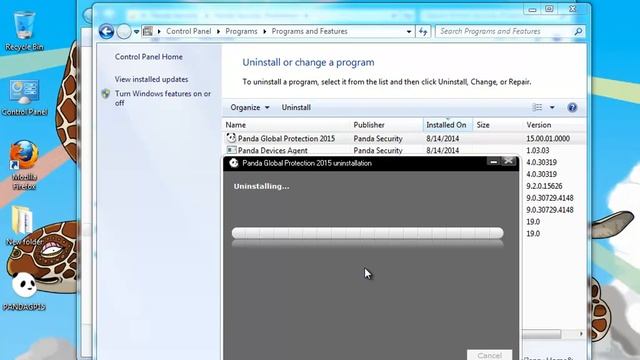The image size is (640, 360).
Task: Open the view options dropdown arrow
Action: (x=552, y=107)
